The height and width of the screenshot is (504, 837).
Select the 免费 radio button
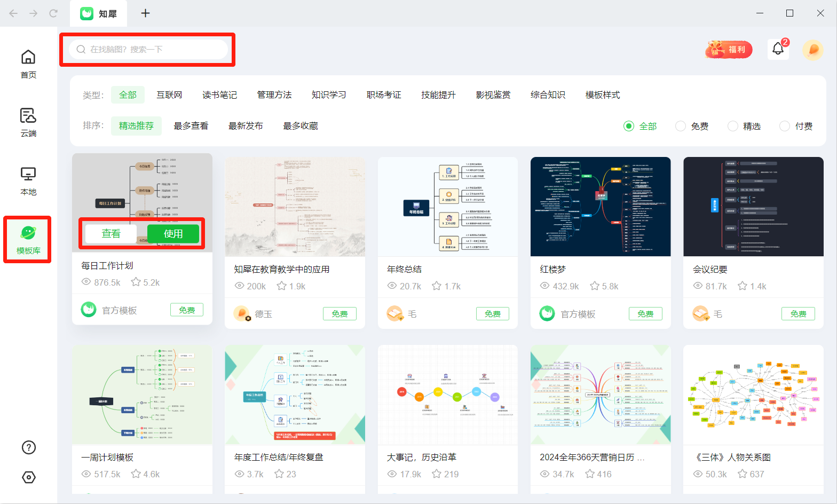point(681,126)
